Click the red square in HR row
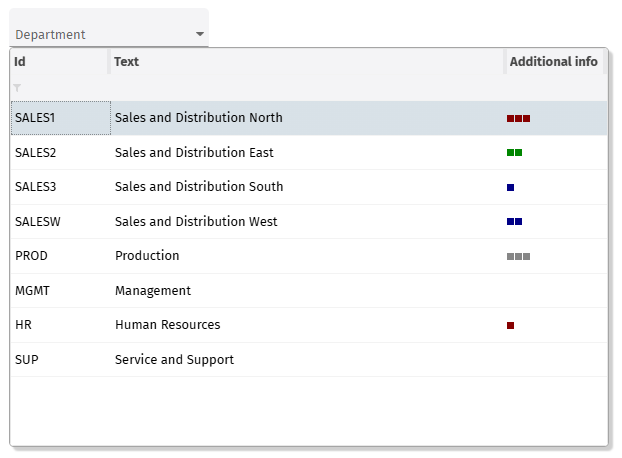This screenshot has width=622, height=458. click(511, 325)
